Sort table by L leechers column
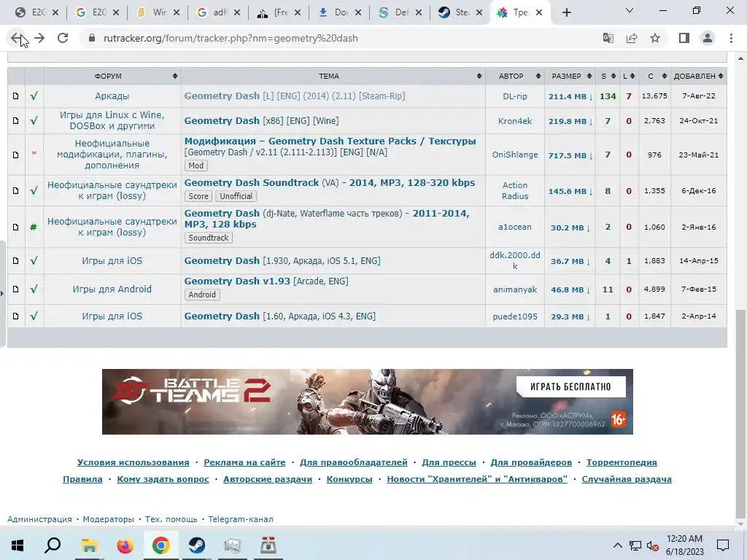Image resolution: width=747 pixels, height=560 pixels. click(x=628, y=76)
